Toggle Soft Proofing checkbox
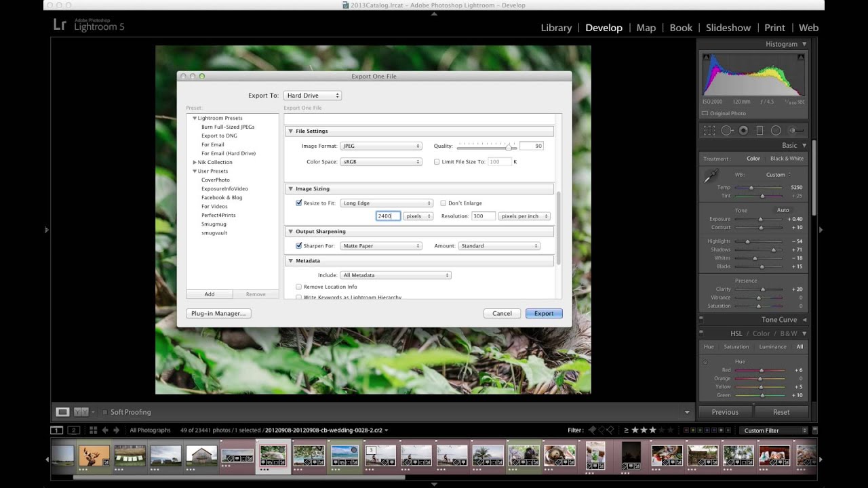Viewport: 868px width, 488px height. click(x=105, y=412)
